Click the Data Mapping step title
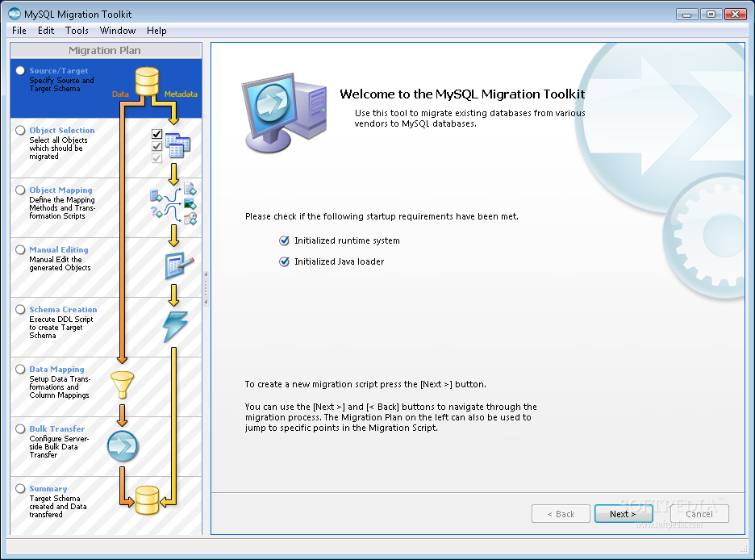This screenshot has height=560, width=755. coord(56,369)
